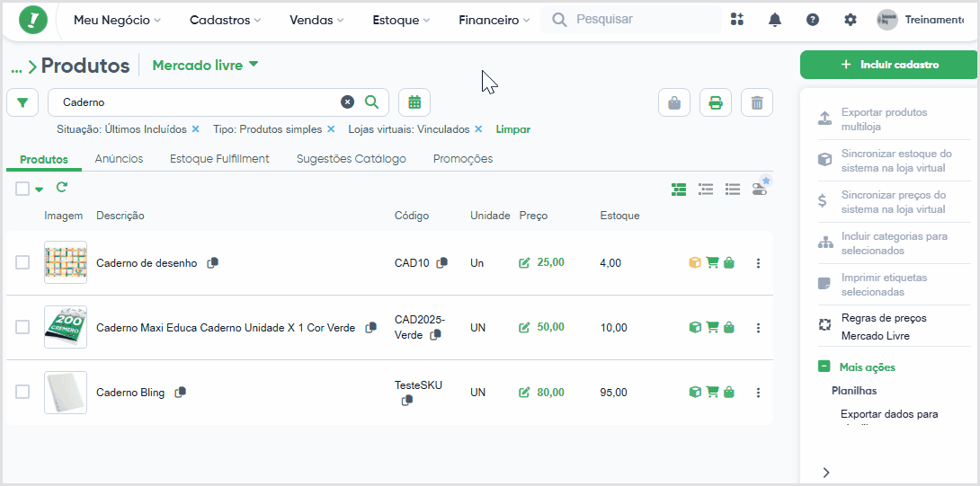Expand the Estoque menu
This screenshot has width=980, height=486.
[x=401, y=20]
